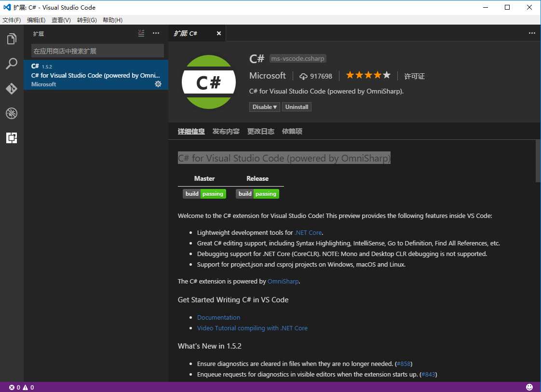Click the errors count icon in status bar
Image resolution: width=541 pixels, height=392 pixels.
tap(12, 388)
